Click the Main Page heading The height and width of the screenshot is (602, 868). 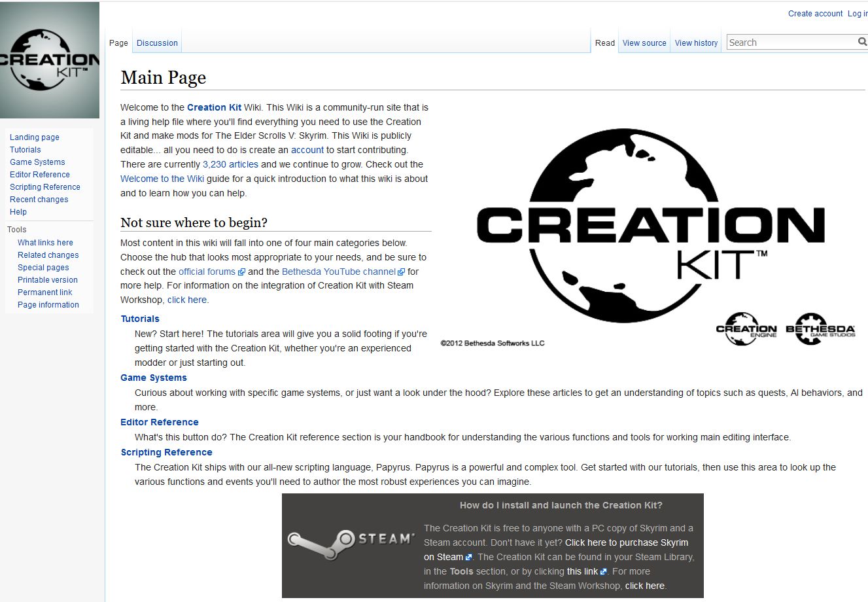(x=164, y=77)
